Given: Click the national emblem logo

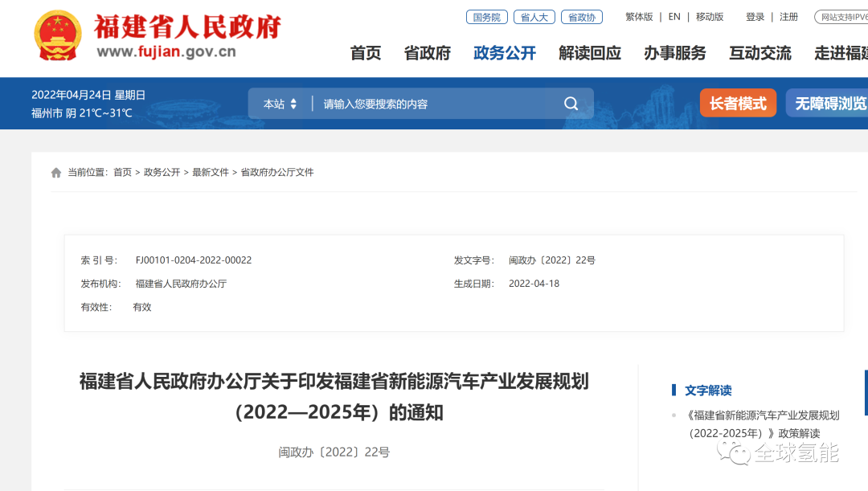Looking at the screenshot, I should [x=57, y=37].
